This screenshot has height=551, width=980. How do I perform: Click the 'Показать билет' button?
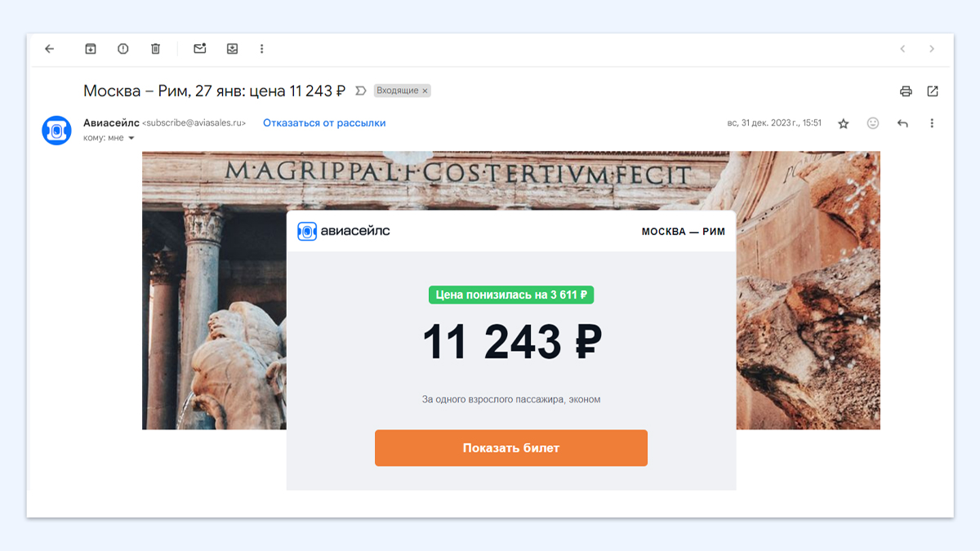coord(511,448)
